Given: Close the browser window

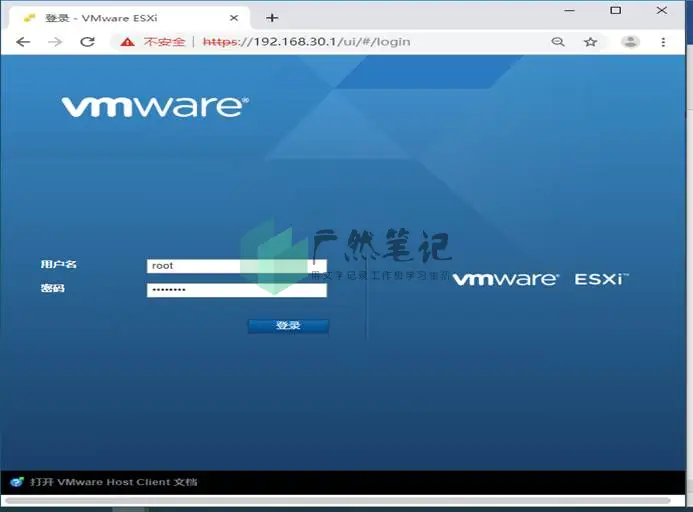Looking at the screenshot, I should [662, 10].
